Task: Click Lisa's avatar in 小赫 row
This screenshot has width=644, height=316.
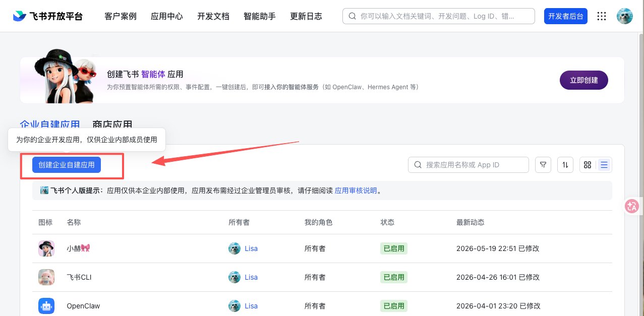Action: 235,248
